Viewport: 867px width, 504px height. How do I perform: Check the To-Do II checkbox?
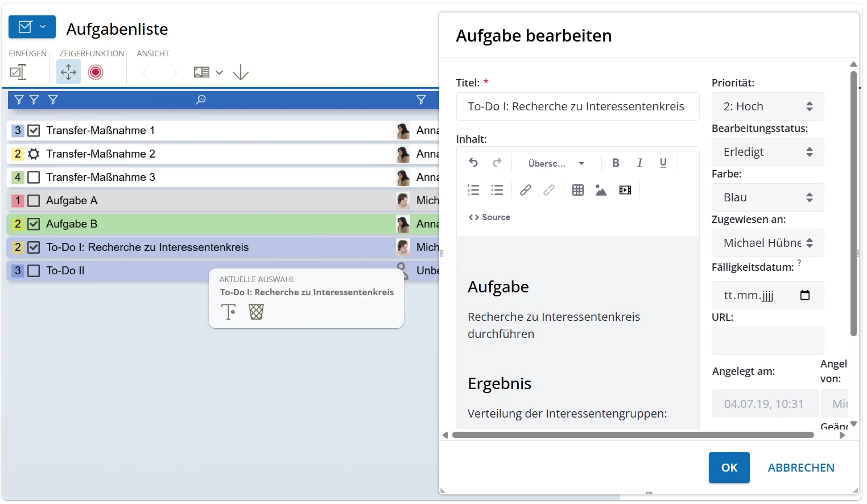coord(34,270)
